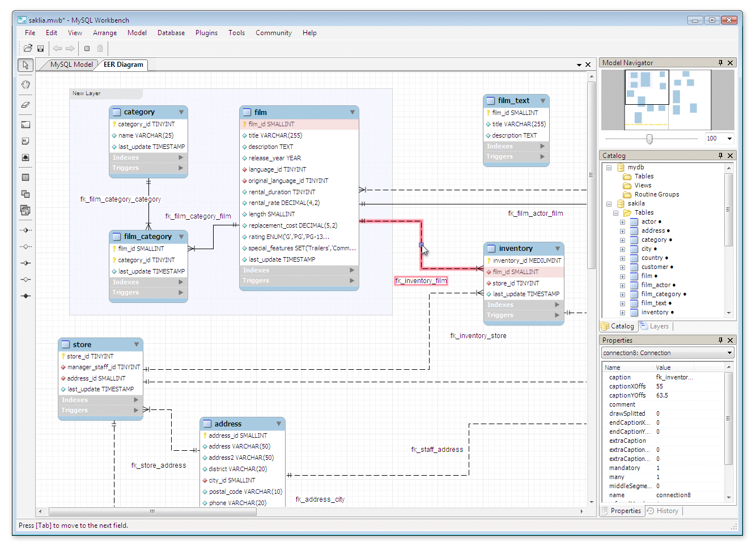Click the open model folder icon

(28, 48)
